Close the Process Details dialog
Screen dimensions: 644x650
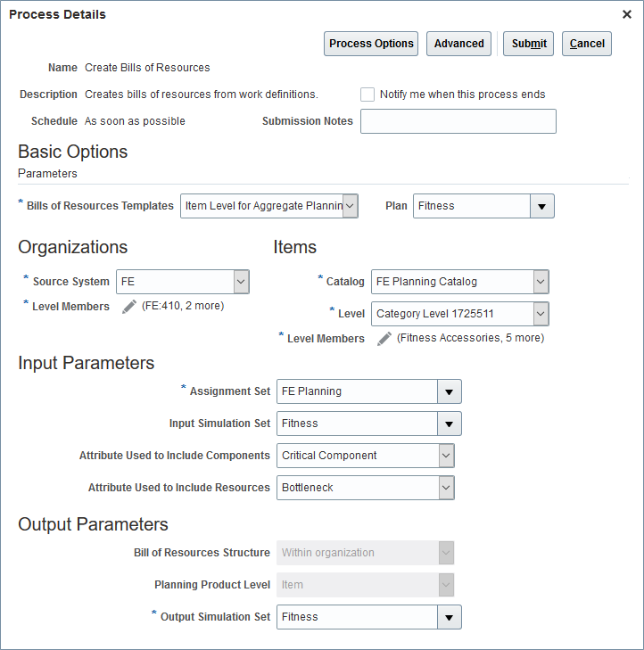pos(627,14)
